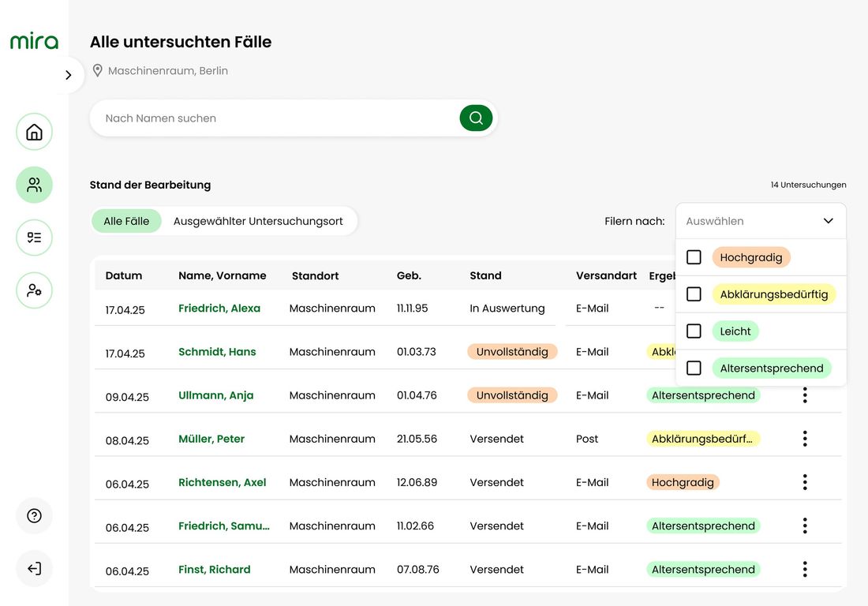Open the checklist tasks sidebar icon
This screenshot has height=606, width=868.
tap(34, 238)
